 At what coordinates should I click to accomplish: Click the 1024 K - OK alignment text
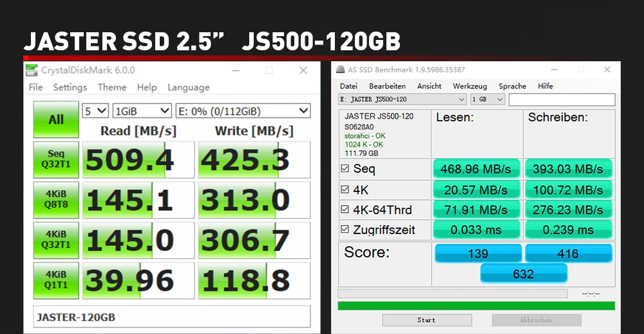(x=364, y=144)
